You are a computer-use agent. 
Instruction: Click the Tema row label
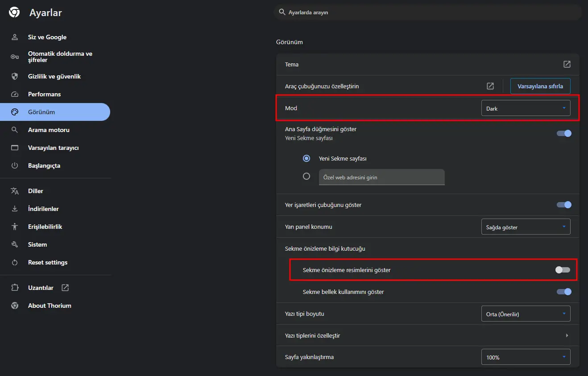coord(292,64)
